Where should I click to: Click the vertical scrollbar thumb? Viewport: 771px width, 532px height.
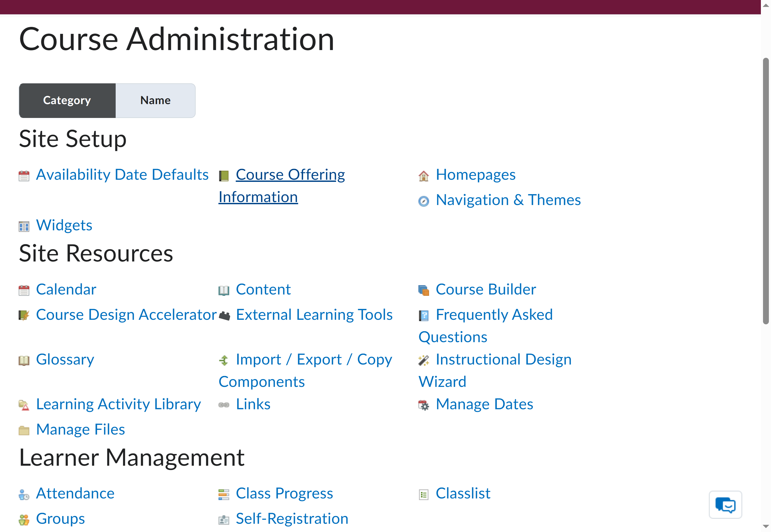point(766,191)
